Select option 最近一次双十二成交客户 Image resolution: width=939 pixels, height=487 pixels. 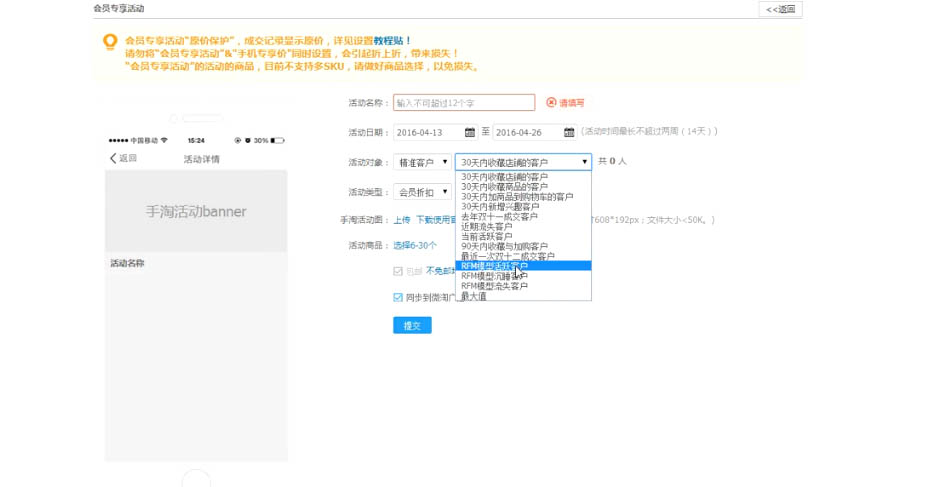pos(523,256)
